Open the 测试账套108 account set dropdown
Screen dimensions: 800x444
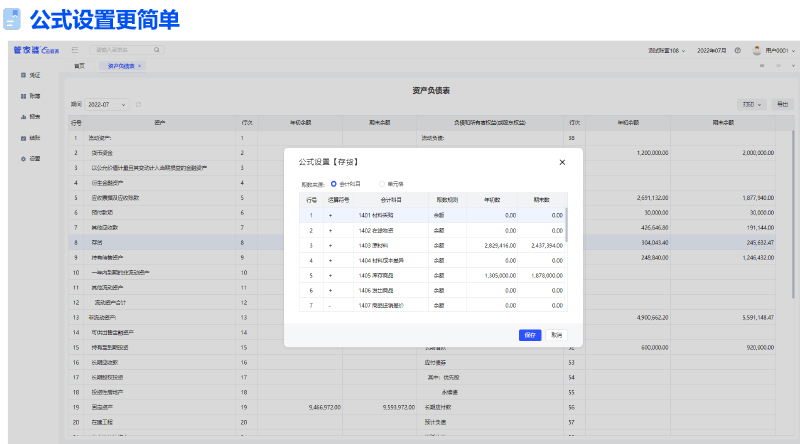pos(666,49)
